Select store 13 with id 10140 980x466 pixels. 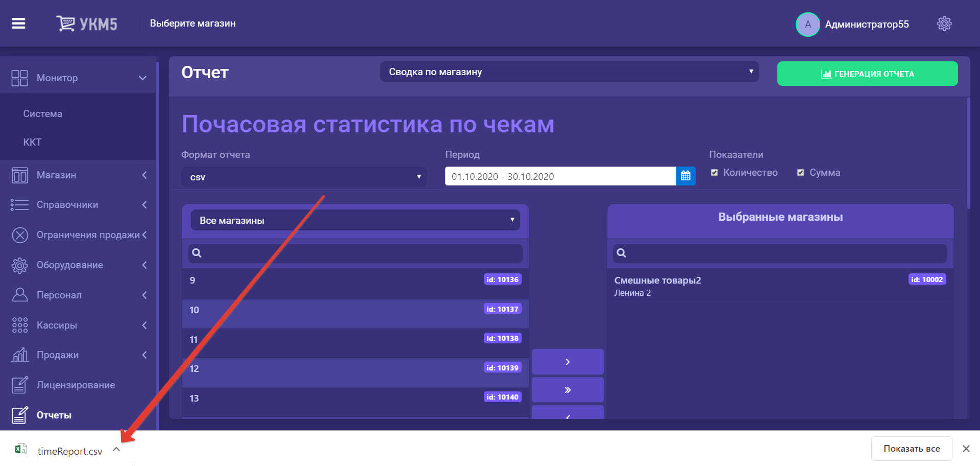355,402
